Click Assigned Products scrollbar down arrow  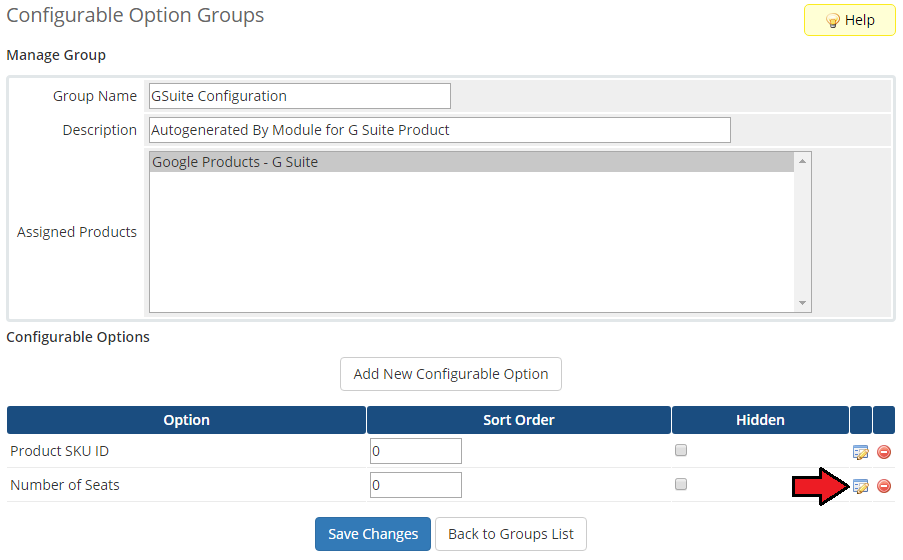pos(802,303)
